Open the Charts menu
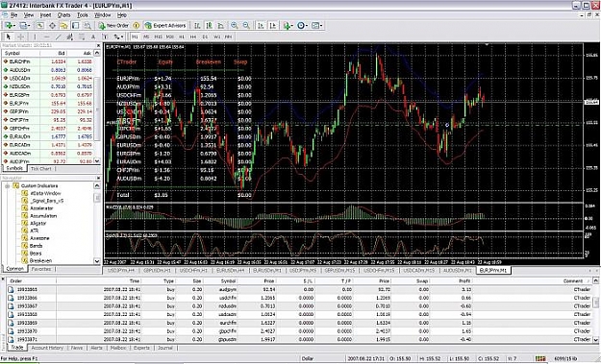 (x=63, y=15)
